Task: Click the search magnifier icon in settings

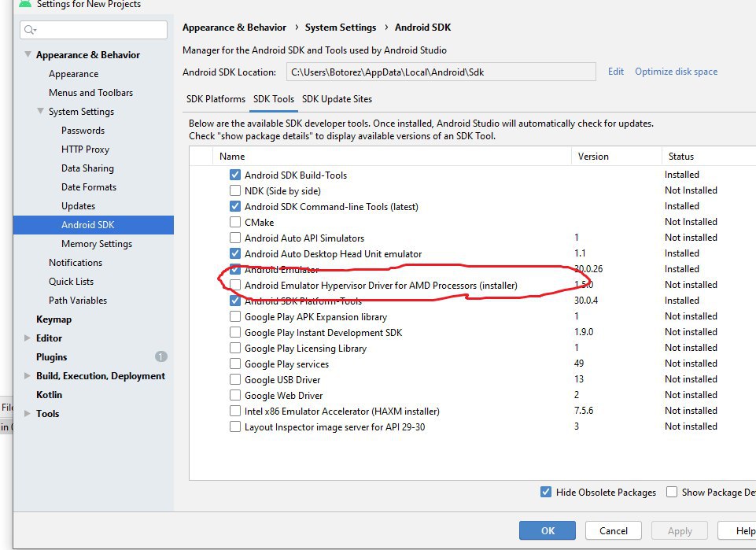Action: pos(30,30)
